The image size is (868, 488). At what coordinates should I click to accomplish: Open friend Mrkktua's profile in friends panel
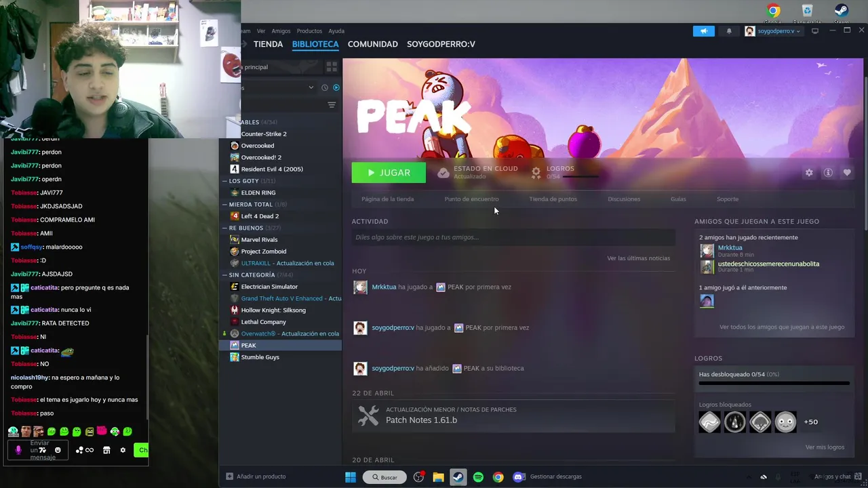(x=730, y=248)
